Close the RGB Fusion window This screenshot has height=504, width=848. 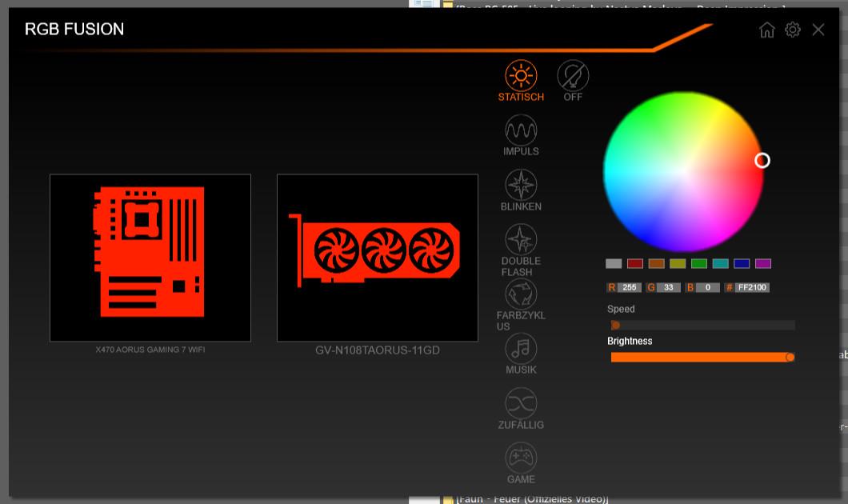click(x=818, y=30)
